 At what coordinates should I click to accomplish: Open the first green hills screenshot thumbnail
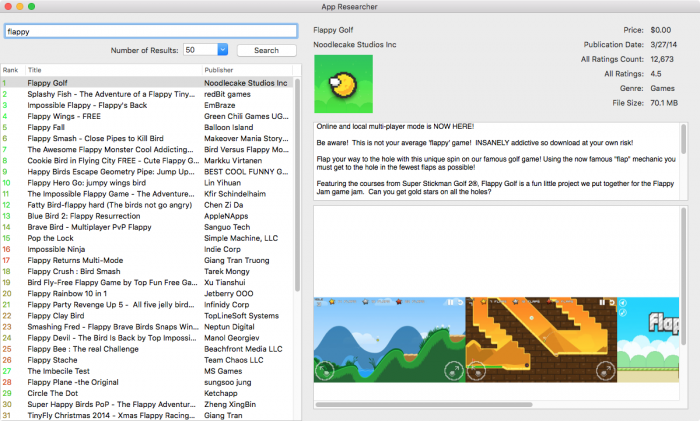pos(389,341)
